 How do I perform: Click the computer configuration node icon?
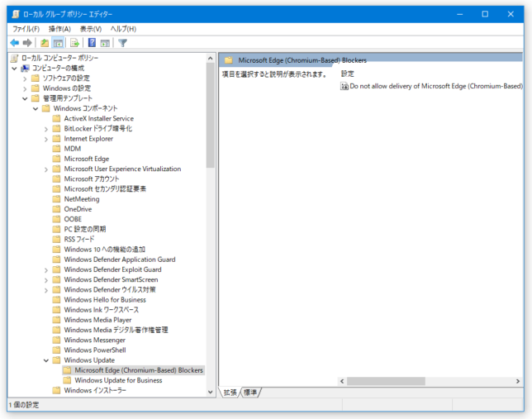point(25,69)
